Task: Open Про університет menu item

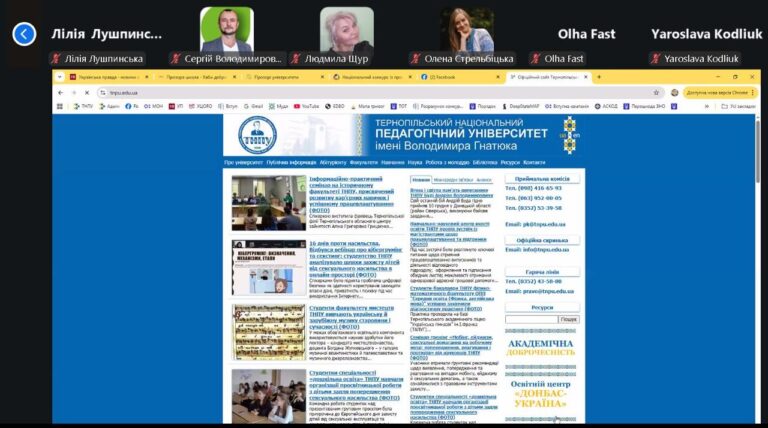Action: click(x=243, y=163)
